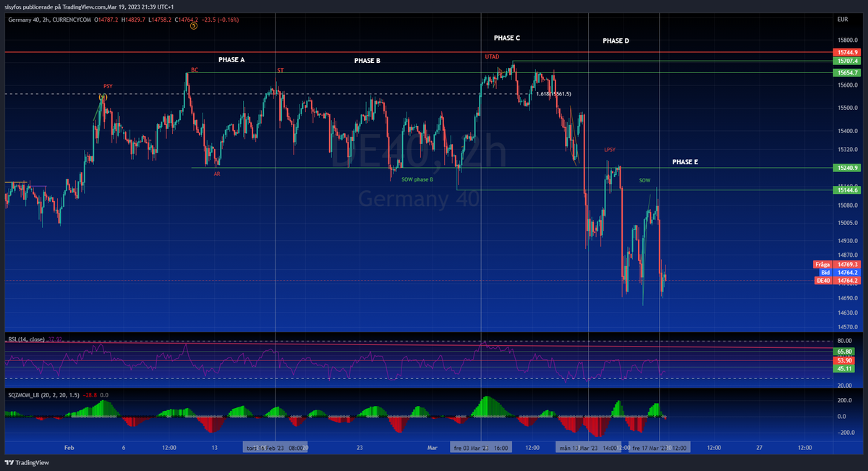Open the RSI (14, close) indicator legend
The width and height of the screenshot is (868, 471).
click(x=27, y=339)
